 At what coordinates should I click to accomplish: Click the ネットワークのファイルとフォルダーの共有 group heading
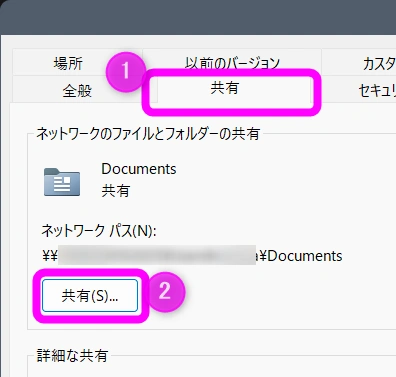coord(148,134)
